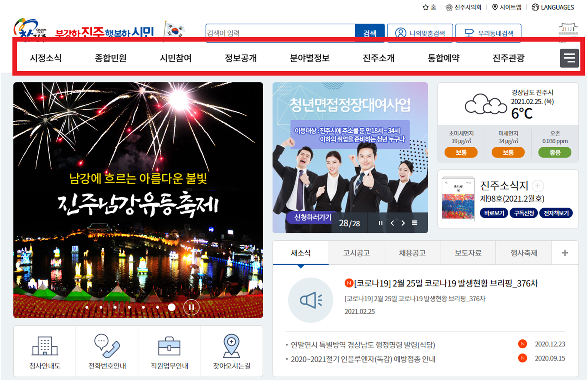Pause the 28/28 banner rotation
Image resolution: width=588 pixels, height=381 pixels.
coord(380,223)
